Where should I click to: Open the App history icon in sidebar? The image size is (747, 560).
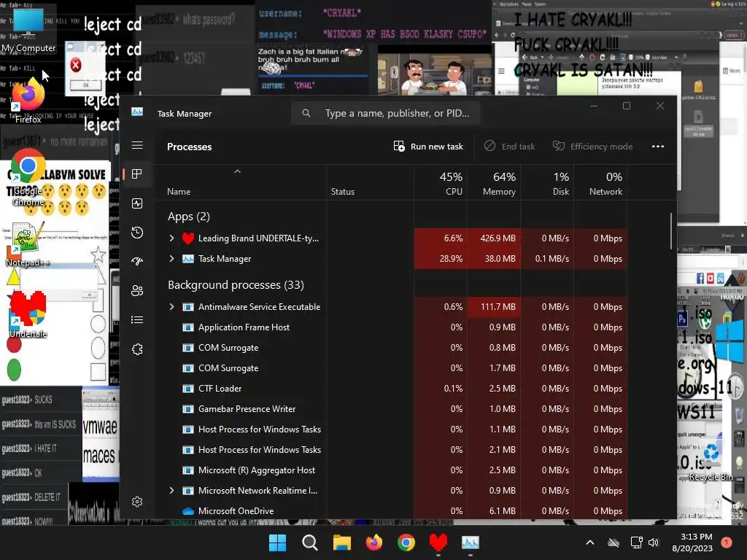pyautogui.click(x=137, y=233)
